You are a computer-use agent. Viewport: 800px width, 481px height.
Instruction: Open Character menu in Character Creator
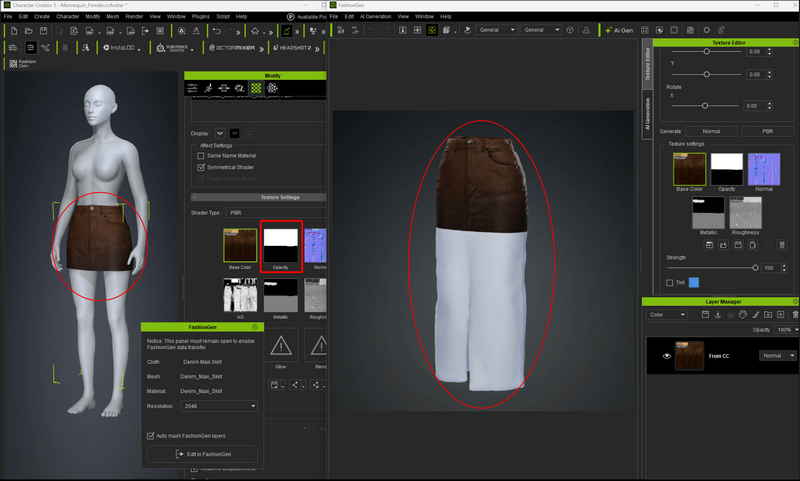click(x=68, y=16)
